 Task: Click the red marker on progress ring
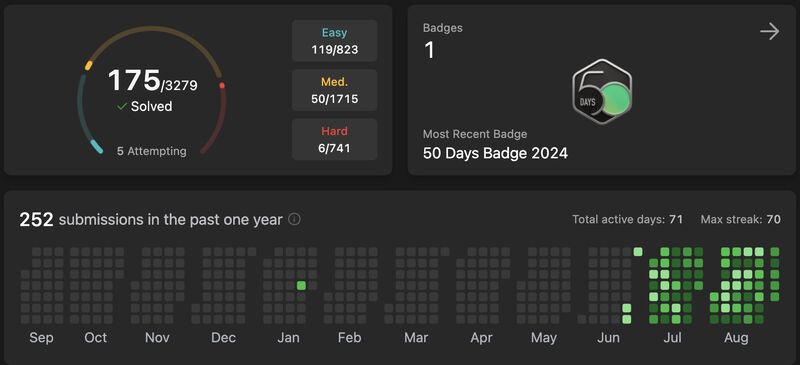point(222,86)
